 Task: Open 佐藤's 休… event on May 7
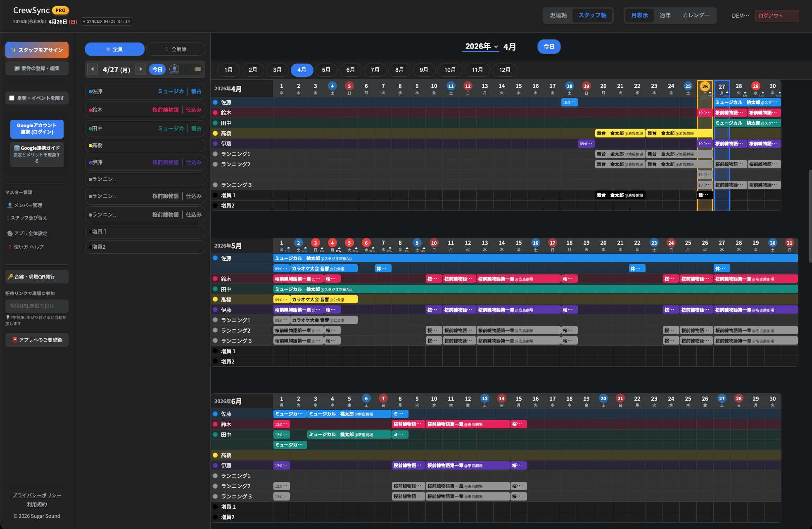[383, 269]
